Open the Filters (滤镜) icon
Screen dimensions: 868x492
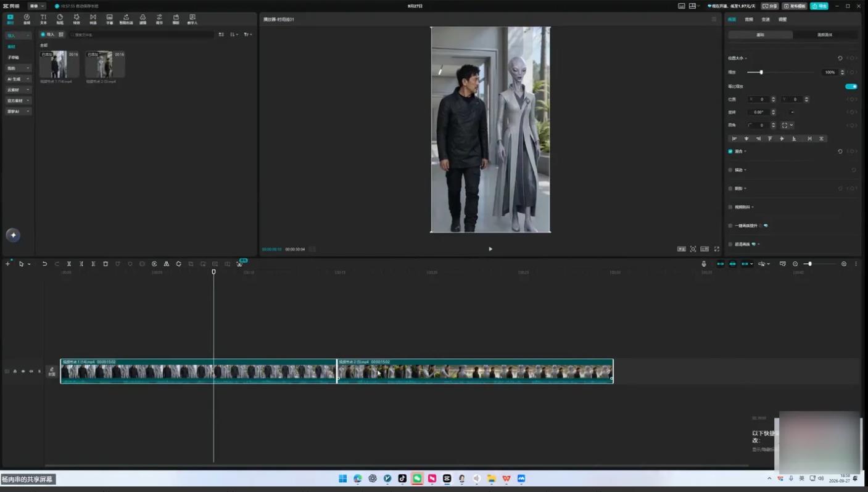pyautogui.click(x=143, y=19)
